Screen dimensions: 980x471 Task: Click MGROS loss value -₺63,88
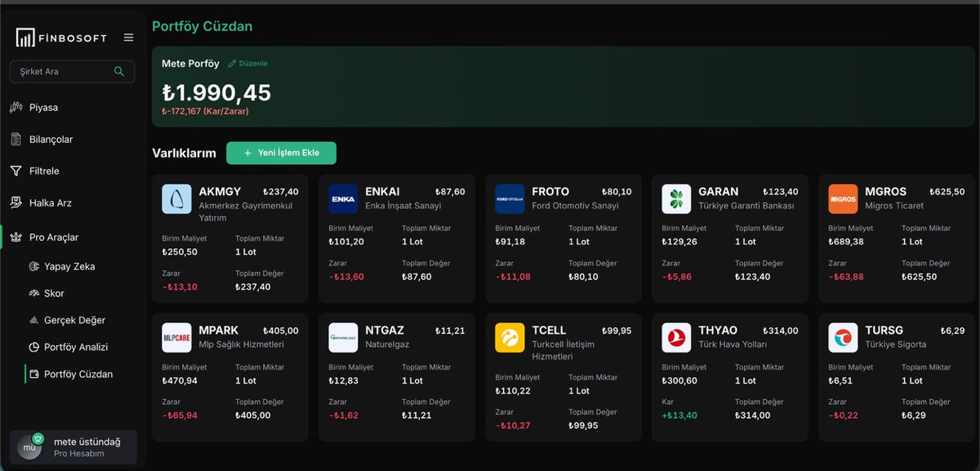845,277
